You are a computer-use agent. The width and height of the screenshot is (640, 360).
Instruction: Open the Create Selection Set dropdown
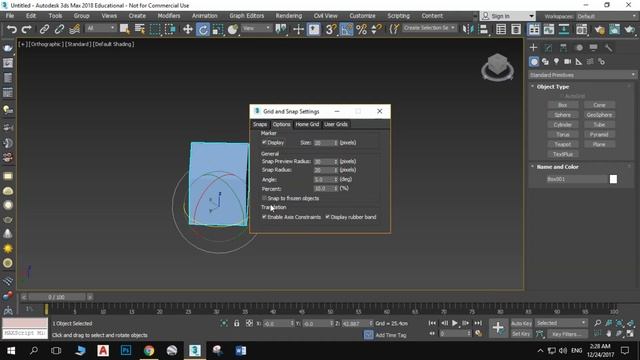click(x=429, y=28)
